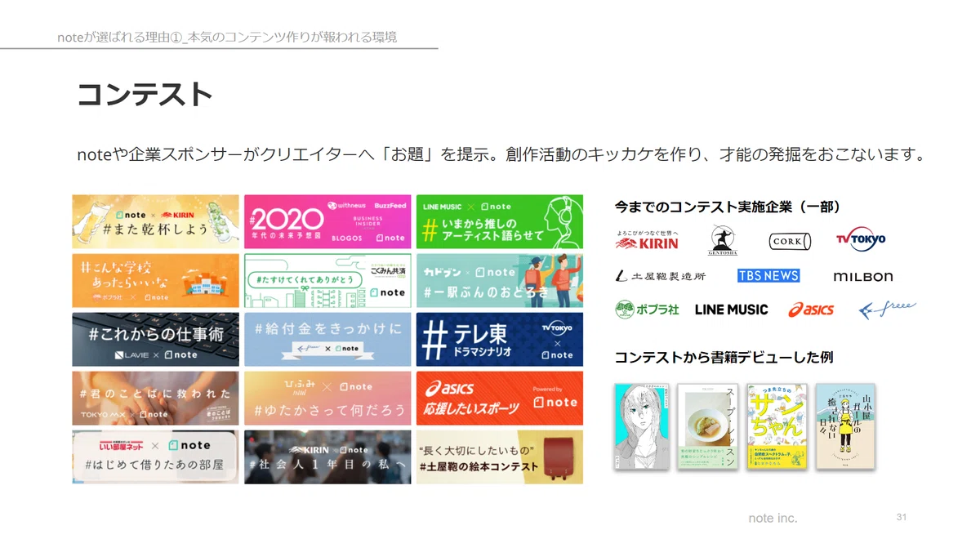Click the description sentence starting noteや企業スポンサー
The width and height of the screenshot is (980, 548).
(501, 154)
